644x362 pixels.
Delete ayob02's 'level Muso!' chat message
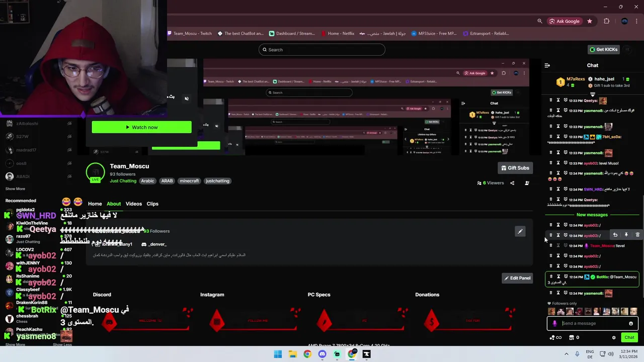pyautogui.click(x=550, y=163)
